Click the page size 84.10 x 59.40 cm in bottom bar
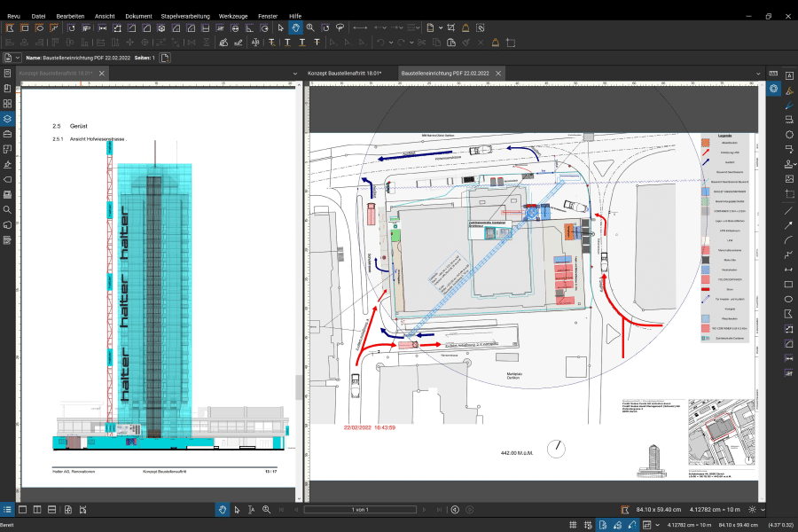 [659, 510]
